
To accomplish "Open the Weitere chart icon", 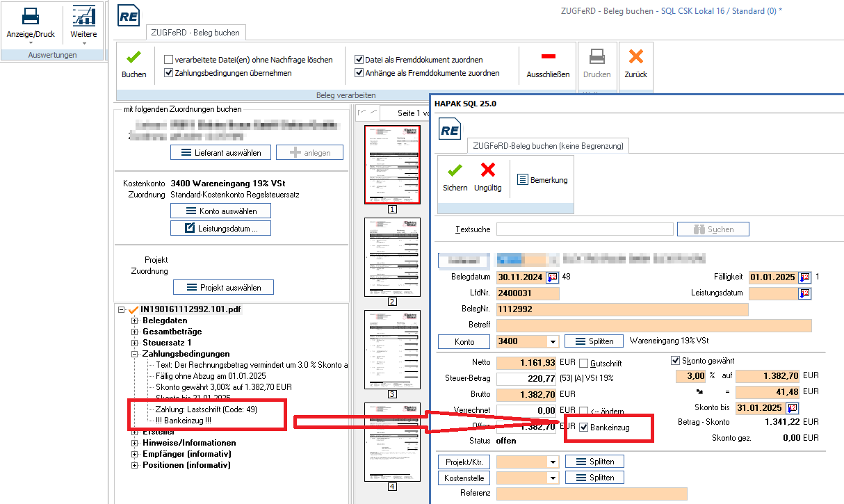I will 83,17.
